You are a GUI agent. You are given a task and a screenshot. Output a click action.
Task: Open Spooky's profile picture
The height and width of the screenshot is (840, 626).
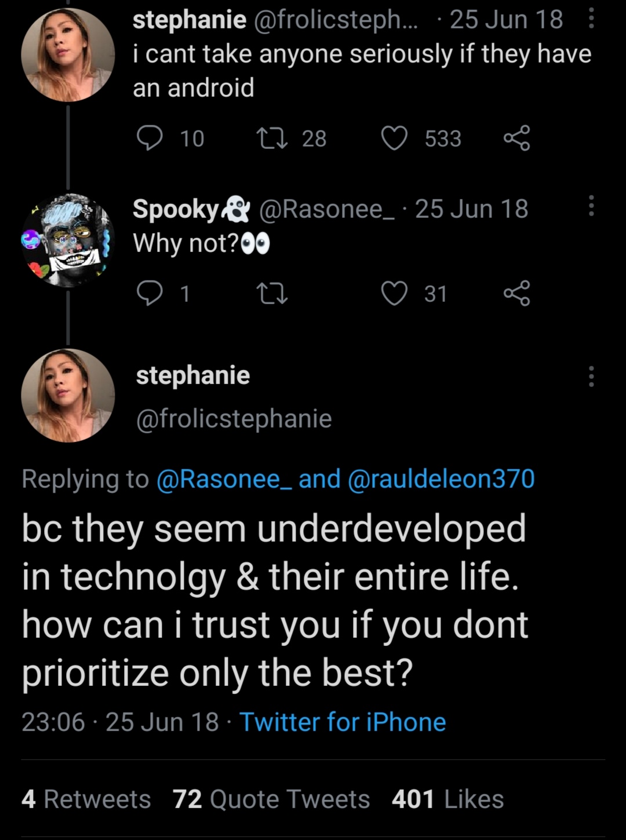point(68,241)
